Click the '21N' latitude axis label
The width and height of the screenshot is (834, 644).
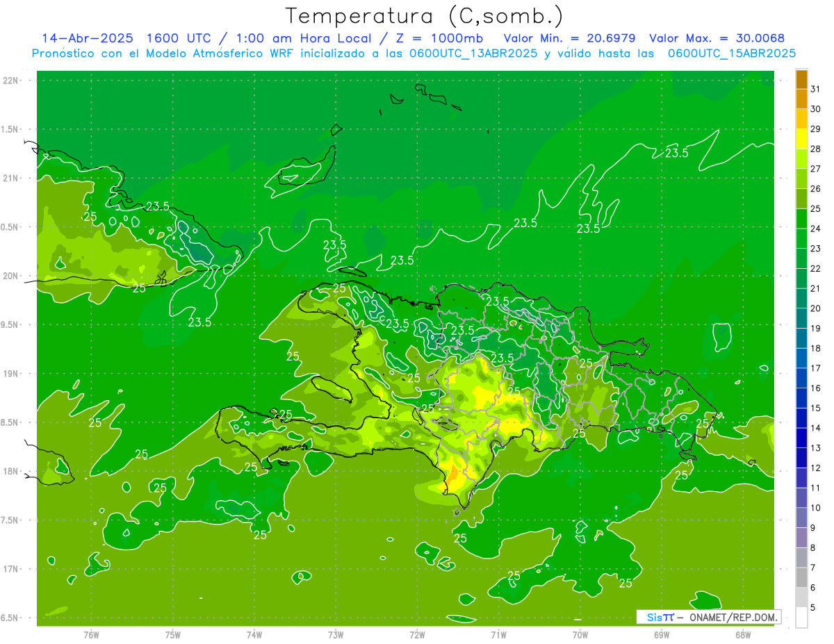[x=10, y=178]
